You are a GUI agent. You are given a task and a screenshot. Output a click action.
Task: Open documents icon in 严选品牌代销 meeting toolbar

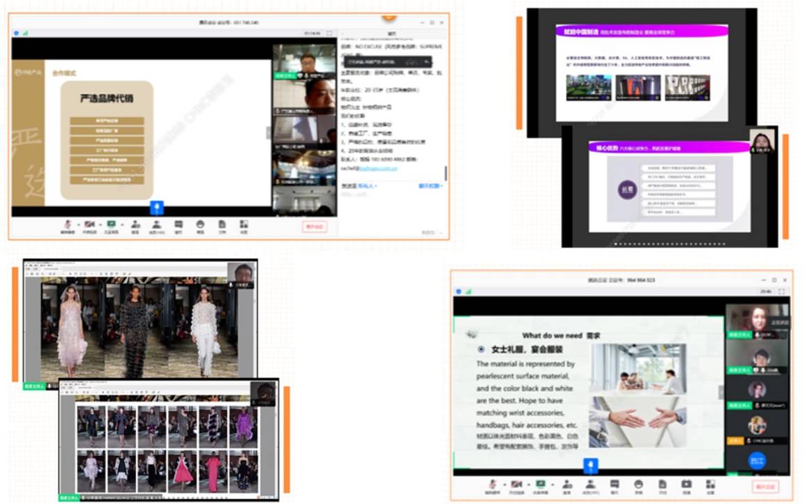coord(222,227)
